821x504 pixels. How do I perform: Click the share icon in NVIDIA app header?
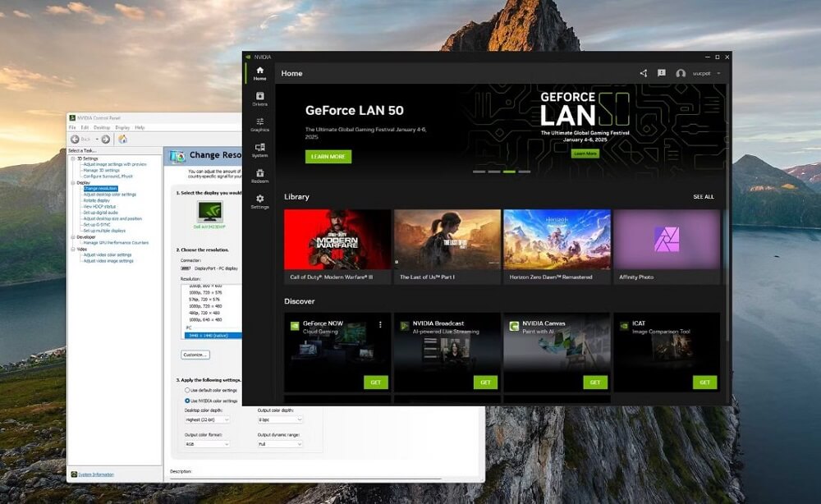coord(644,73)
